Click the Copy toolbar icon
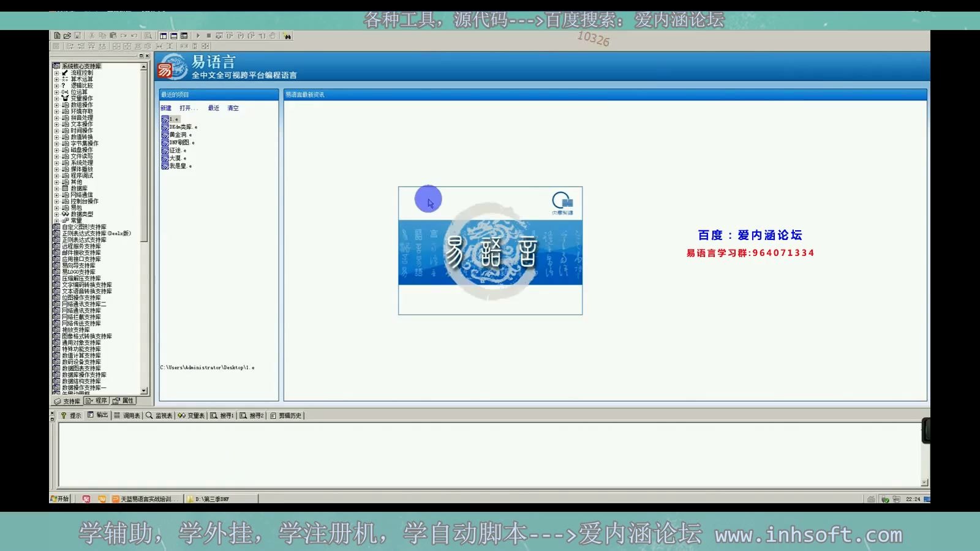 click(x=102, y=36)
